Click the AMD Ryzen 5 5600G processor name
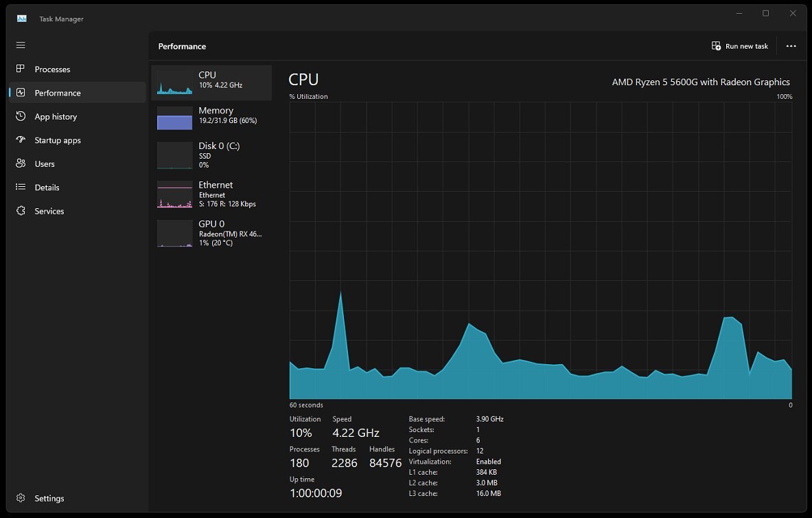This screenshot has width=812, height=518. point(701,82)
